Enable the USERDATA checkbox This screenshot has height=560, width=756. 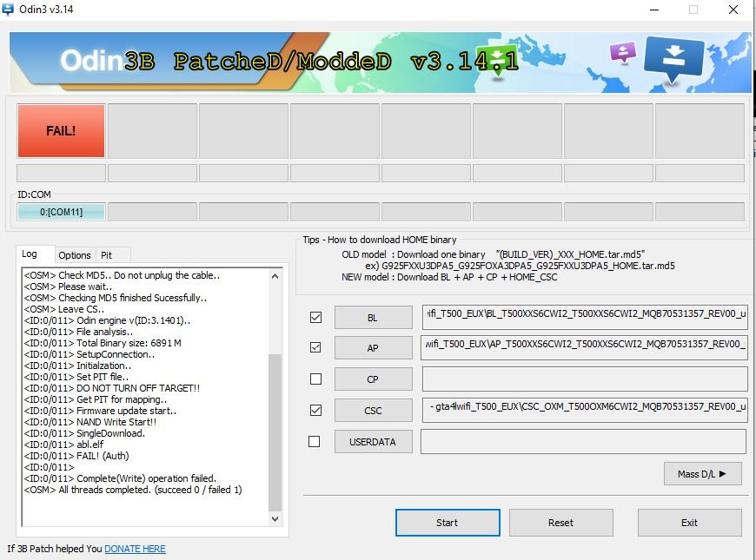(315, 441)
